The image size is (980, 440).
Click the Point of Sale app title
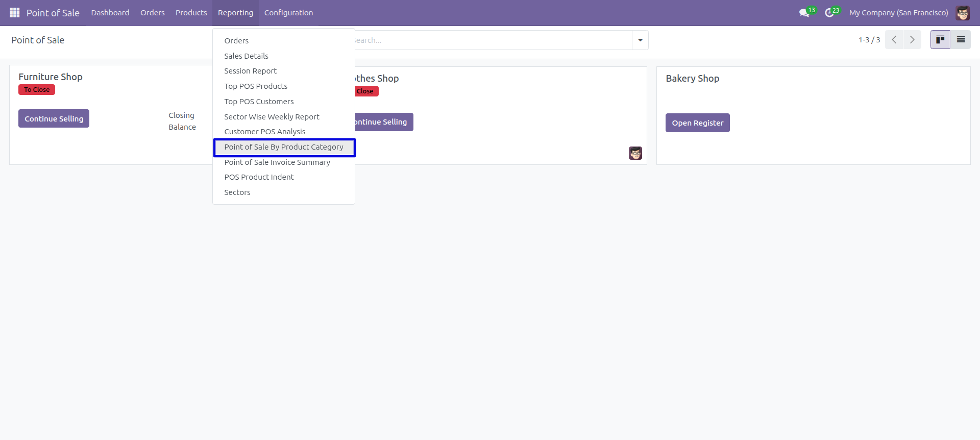53,13
